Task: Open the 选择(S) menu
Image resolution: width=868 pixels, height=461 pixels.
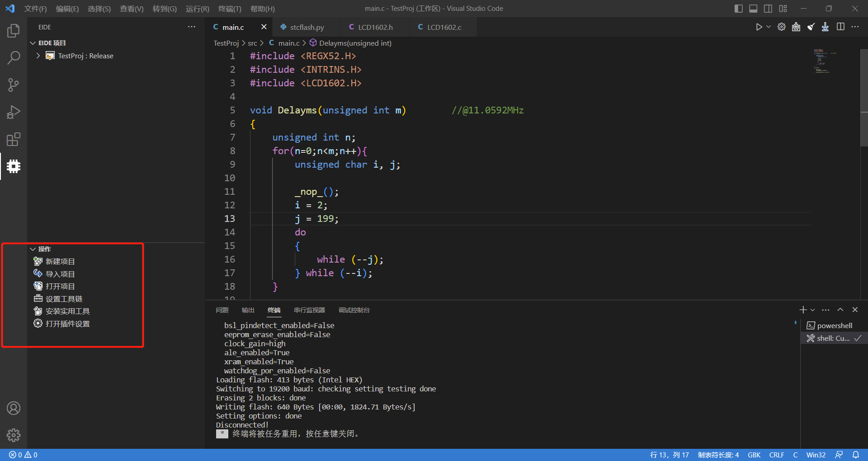Action: click(x=99, y=9)
